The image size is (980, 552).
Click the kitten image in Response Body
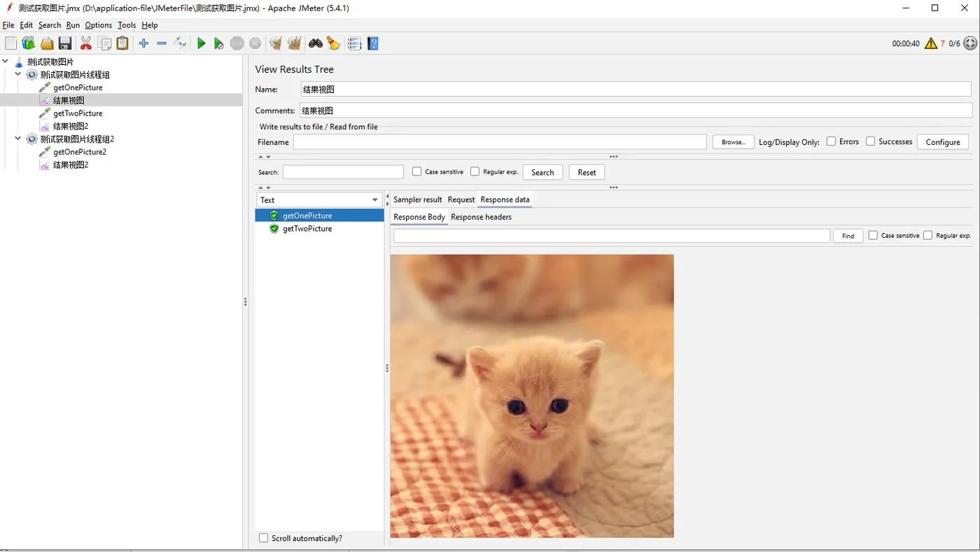pyautogui.click(x=532, y=396)
